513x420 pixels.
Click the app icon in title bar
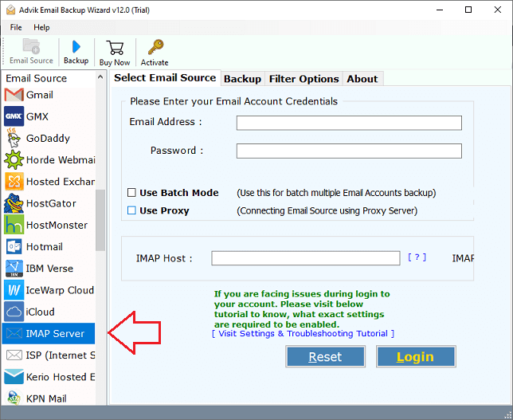click(x=10, y=10)
